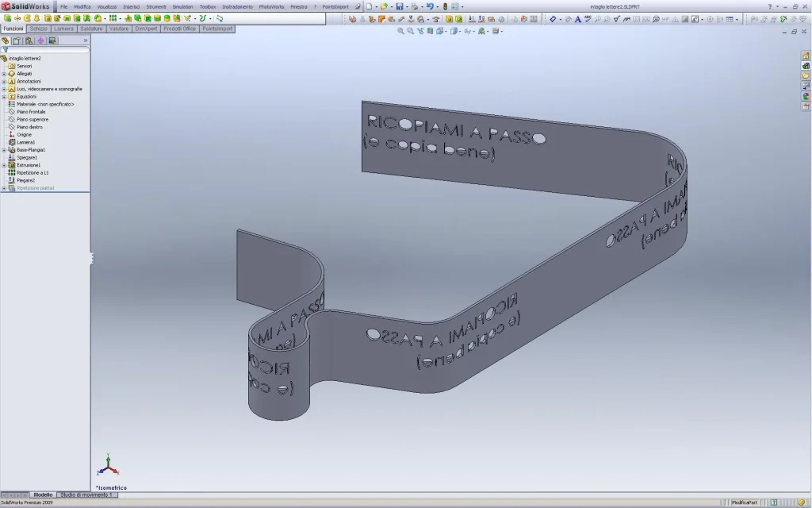Expand the Estrusione1 feature node
The image size is (812, 508).
pyautogui.click(x=4, y=165)
